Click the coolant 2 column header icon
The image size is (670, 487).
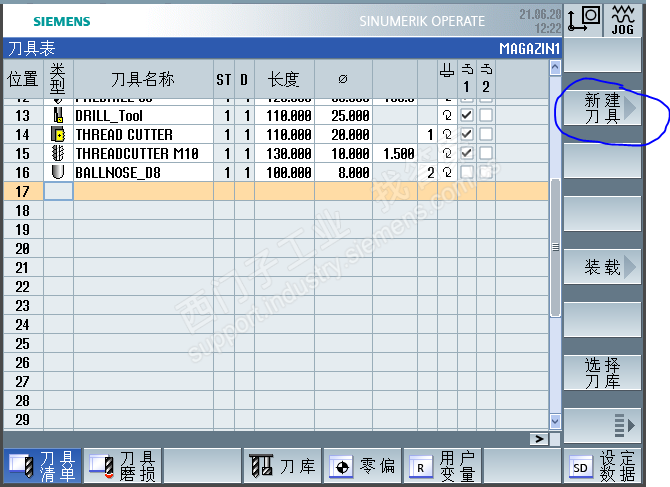click(x=486, y=69)
